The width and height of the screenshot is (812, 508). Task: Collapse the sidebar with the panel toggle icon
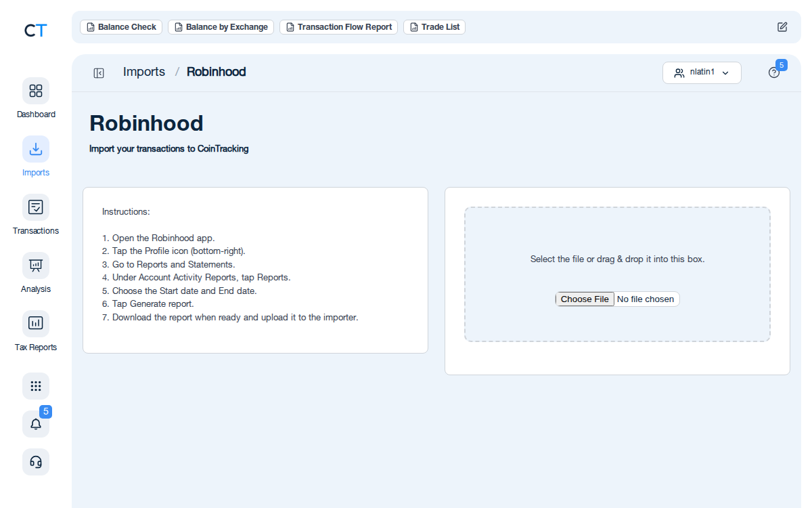[x=99, y=73]
